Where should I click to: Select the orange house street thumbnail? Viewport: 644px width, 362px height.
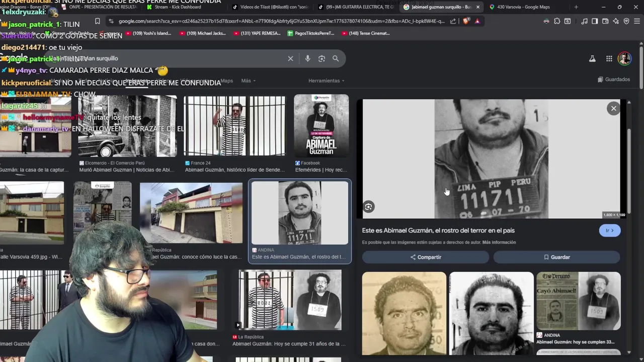point(191,213)
